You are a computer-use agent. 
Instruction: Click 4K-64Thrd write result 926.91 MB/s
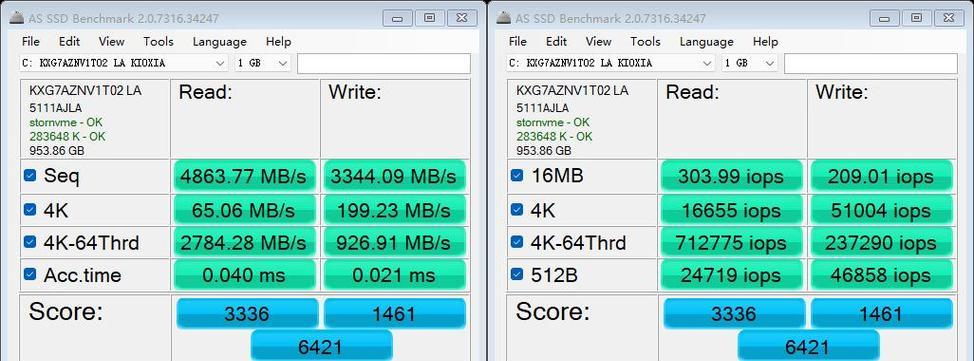(x=394, y=242)
